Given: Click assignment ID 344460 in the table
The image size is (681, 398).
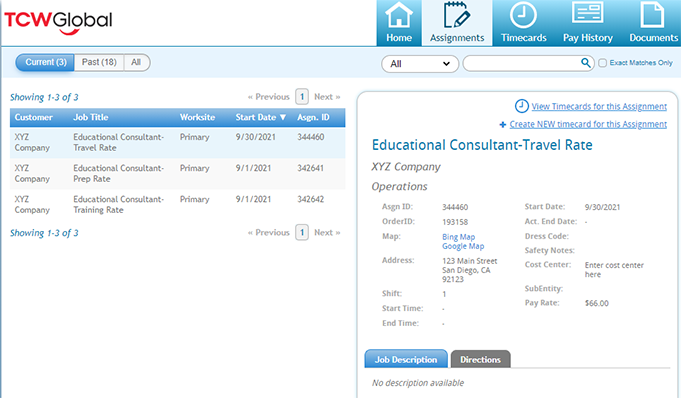Looking at the screenshot, I should coord(311,137).
